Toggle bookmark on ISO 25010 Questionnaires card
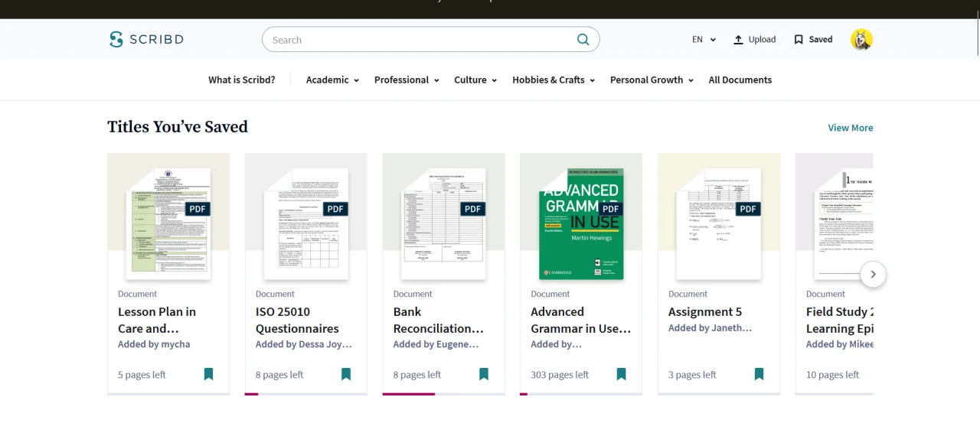The width and height of the screenshot is (980, 423). pyautogui.click(x=346, y=374)
